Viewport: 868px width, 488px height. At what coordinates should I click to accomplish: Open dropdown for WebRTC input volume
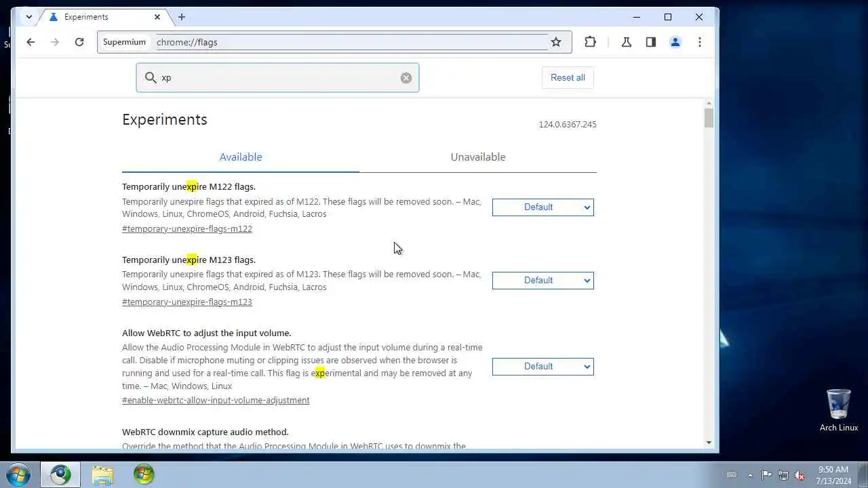[543, 367]
